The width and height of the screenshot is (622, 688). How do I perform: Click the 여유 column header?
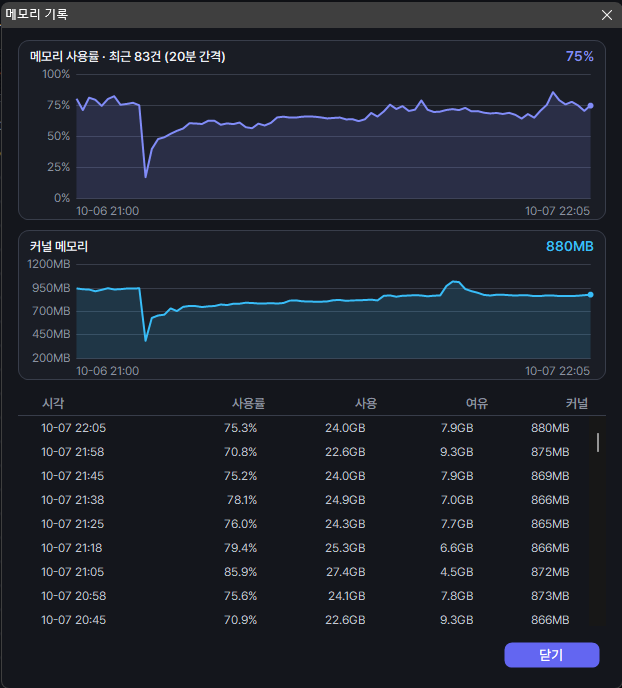477,403
